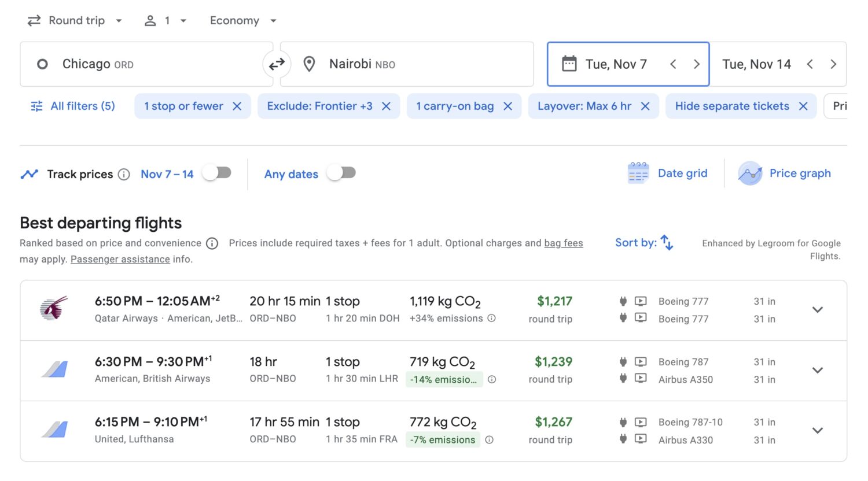Remove the 1 carry-on bag filter
This screenshot has height=481, width=868.
(x=507, y=106)
